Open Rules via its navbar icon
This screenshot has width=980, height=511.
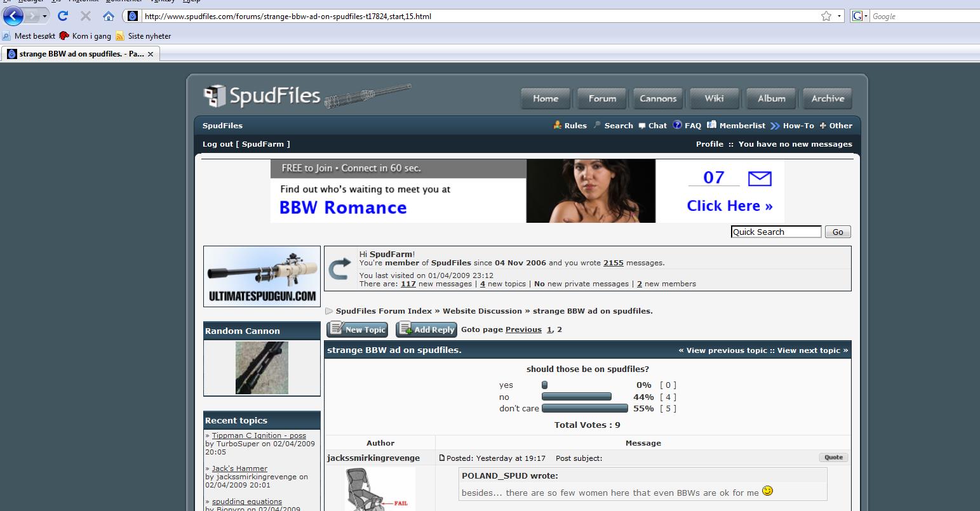(x=557, y=125)
